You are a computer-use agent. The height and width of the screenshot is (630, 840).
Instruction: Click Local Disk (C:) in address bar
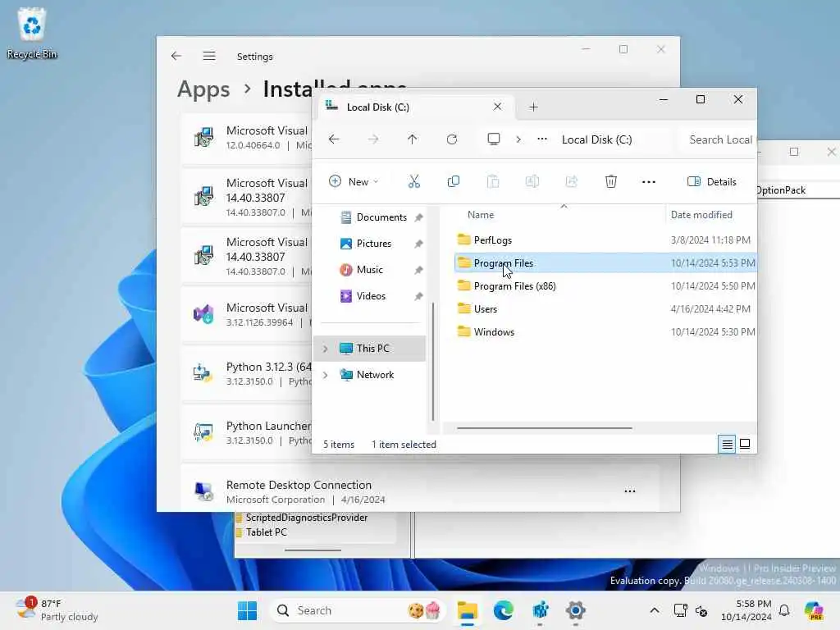point(597,139)
